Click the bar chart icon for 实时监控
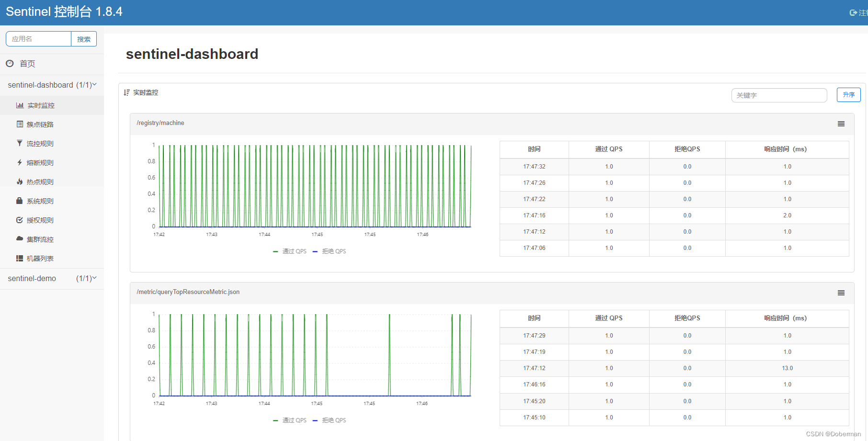Screen dimensions: 868x441 tap(20, 105)
